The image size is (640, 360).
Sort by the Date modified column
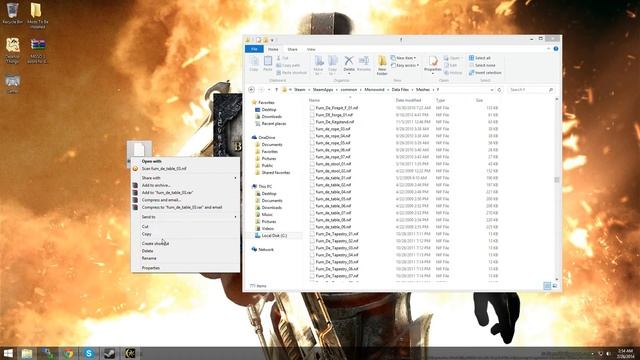pos(408,100)
